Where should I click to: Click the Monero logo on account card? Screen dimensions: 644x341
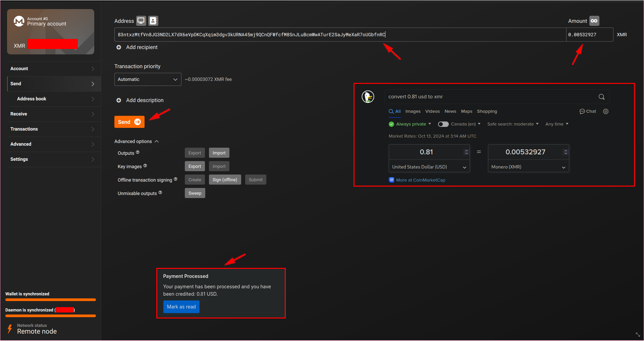point(19,21)
